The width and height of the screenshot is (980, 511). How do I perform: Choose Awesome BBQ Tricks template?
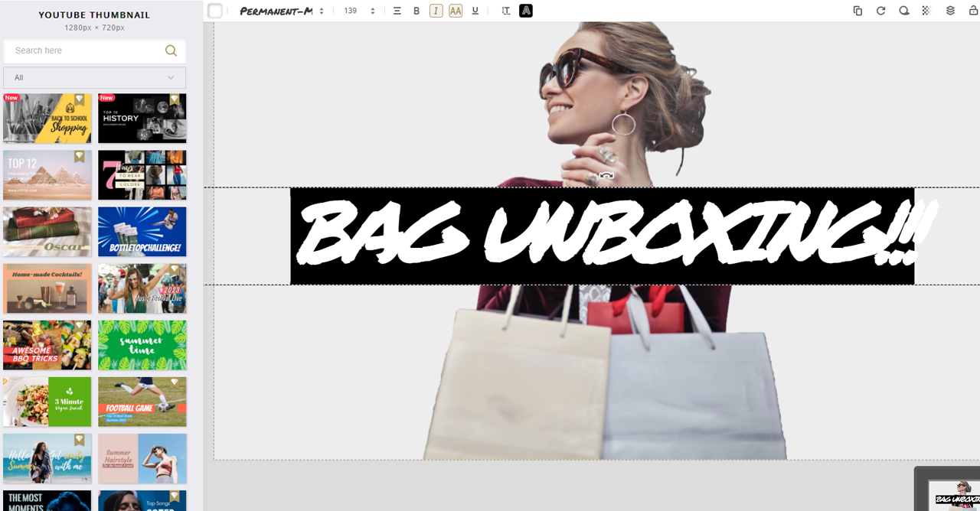(47, 345)
